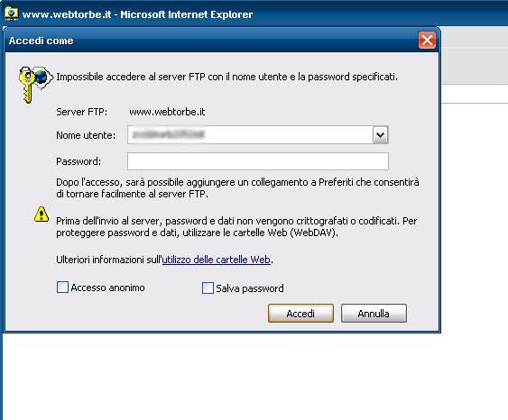The height and width of the screenshot is (420, 508).
Task: Click the Accedi button to log in
Action: 300,314
